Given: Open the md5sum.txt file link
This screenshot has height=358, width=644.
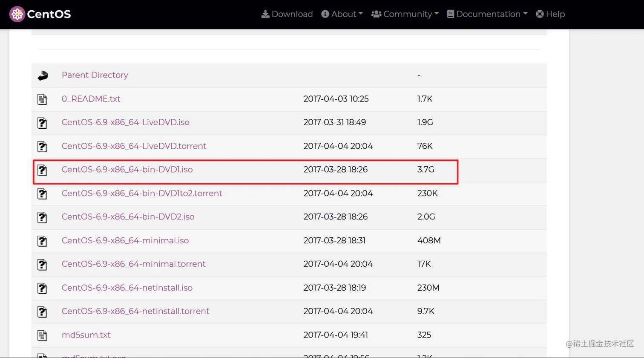Looking at the screenshot, I should click(86, 335).
